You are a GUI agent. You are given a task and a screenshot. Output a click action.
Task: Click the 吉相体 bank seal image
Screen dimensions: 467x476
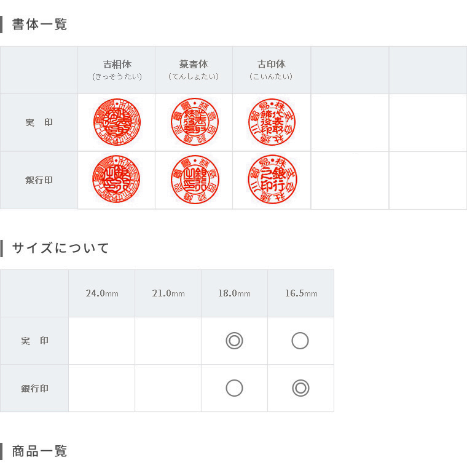click(x=116, y=179)
